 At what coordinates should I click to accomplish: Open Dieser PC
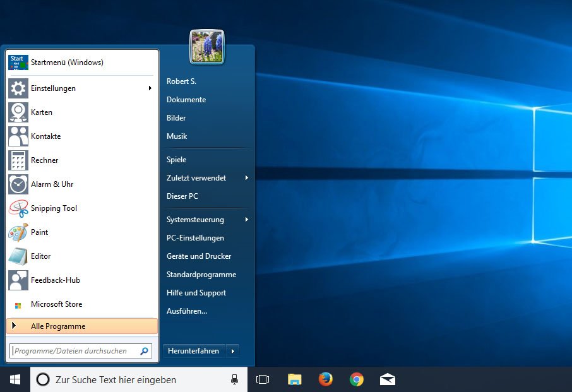182,196
